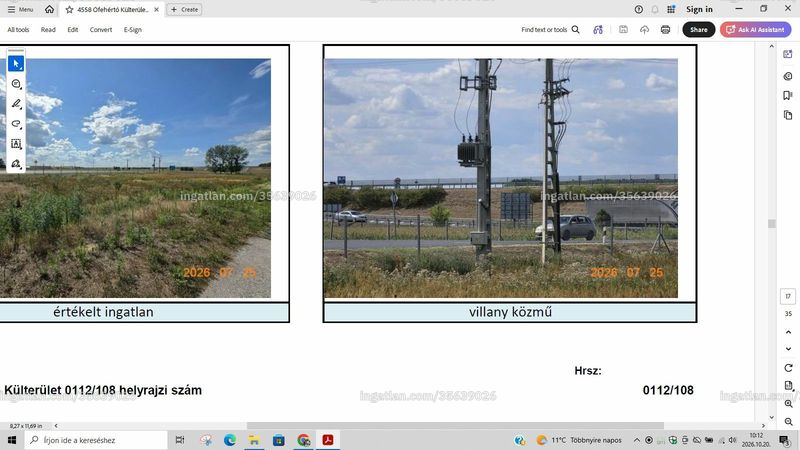Viewport: 800px width, 450px height.
Task: Open page display settings icon
Action: 788,385
